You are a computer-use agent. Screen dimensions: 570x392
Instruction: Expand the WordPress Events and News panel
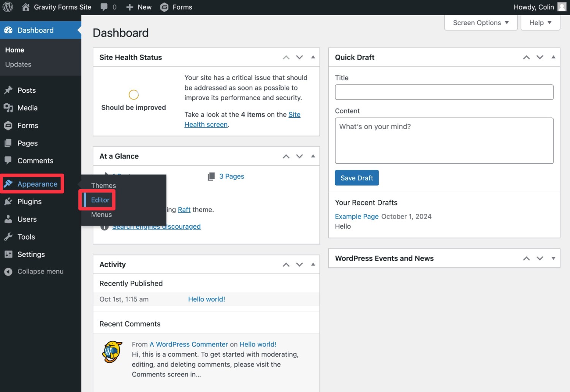(x=553, y=258)
